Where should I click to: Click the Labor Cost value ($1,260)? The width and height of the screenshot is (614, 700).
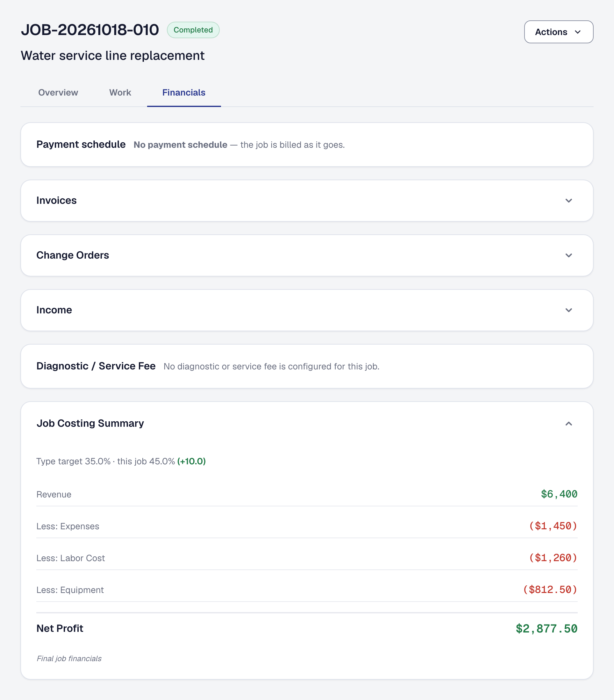tap(553, 558)
